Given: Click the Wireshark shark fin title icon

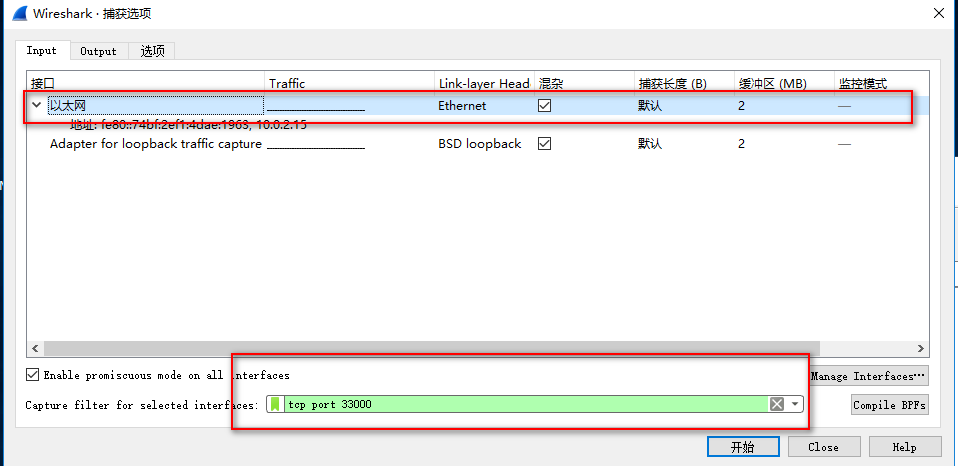Looking at the screenshot, I should pos(20,13).
